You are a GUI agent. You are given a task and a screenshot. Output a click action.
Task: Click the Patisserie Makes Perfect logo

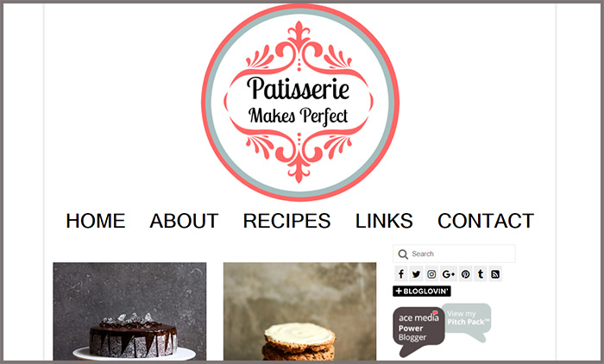point(300,102)
